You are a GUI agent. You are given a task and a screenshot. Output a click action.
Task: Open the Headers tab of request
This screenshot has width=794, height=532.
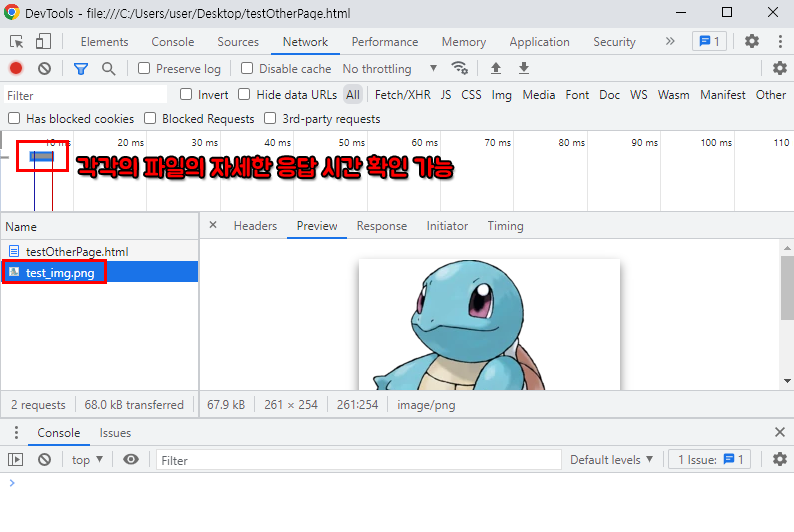(x=255, y=226)
